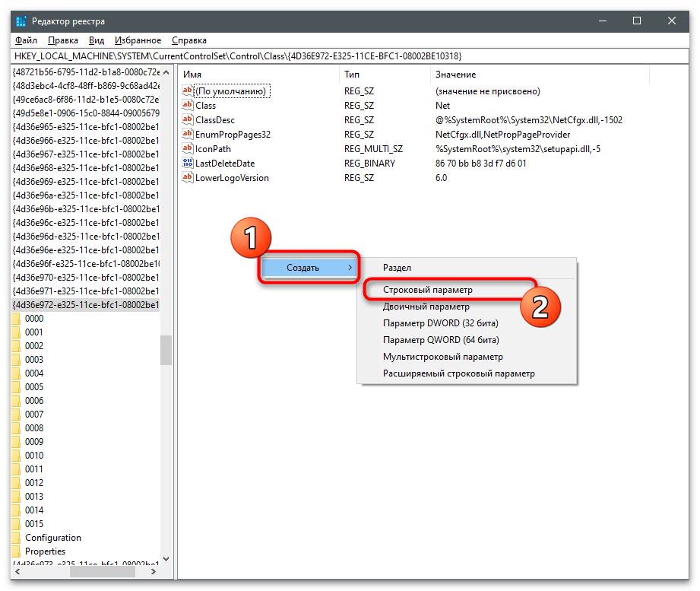Select the EnumPropPages32 value name
This screenshot has height=591, width=700.
pos(233,135)
